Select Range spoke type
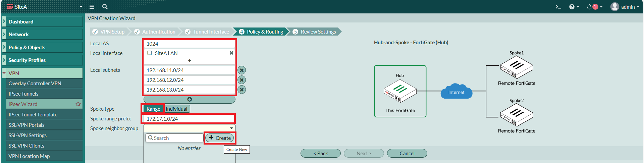This screenshot has height=163, width=644. point(153,109)
